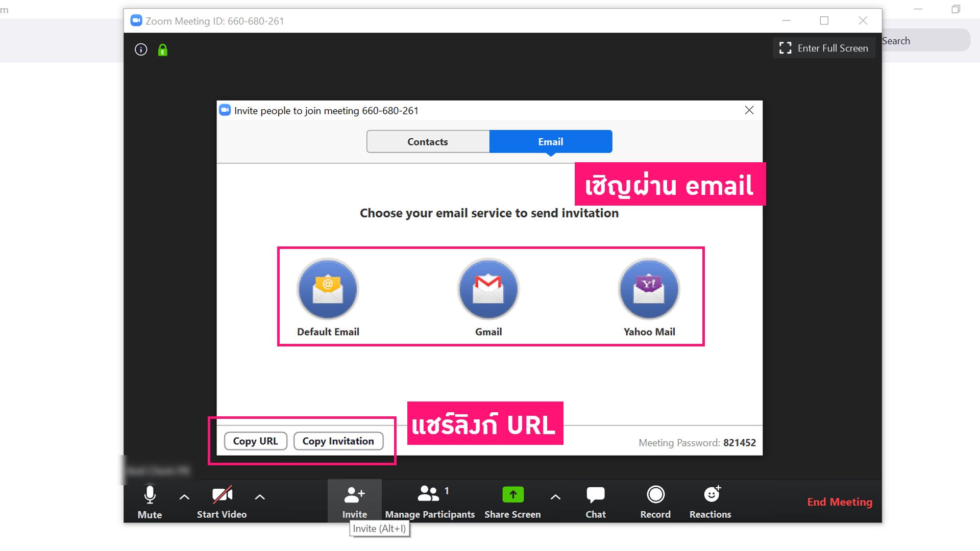Image resolution: width=980 pixels, height=551 pixels.
Task: Select the Email tab
Action: pos(550,142)
